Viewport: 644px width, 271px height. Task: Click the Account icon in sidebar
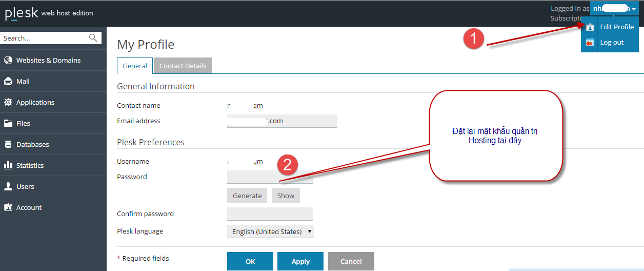pyautogui.click(x=8, y=207)
